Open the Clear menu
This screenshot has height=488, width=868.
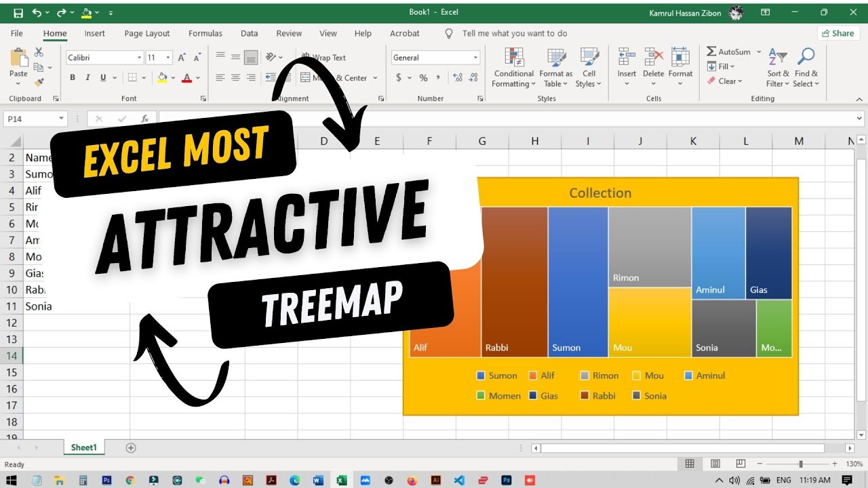click(x=724, y=81)
